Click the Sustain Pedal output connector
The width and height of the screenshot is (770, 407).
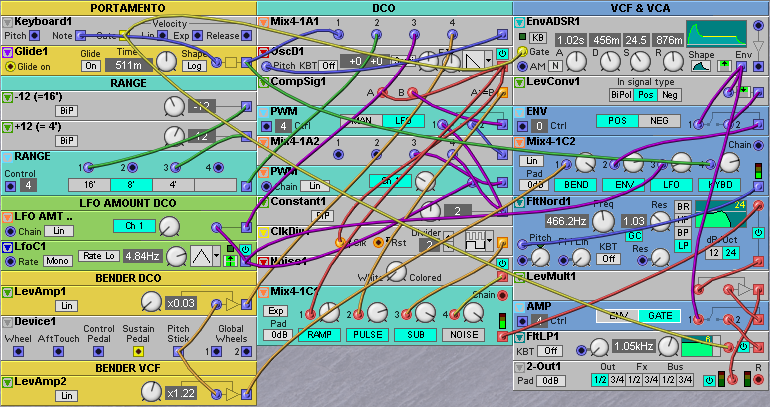point(138,352)
